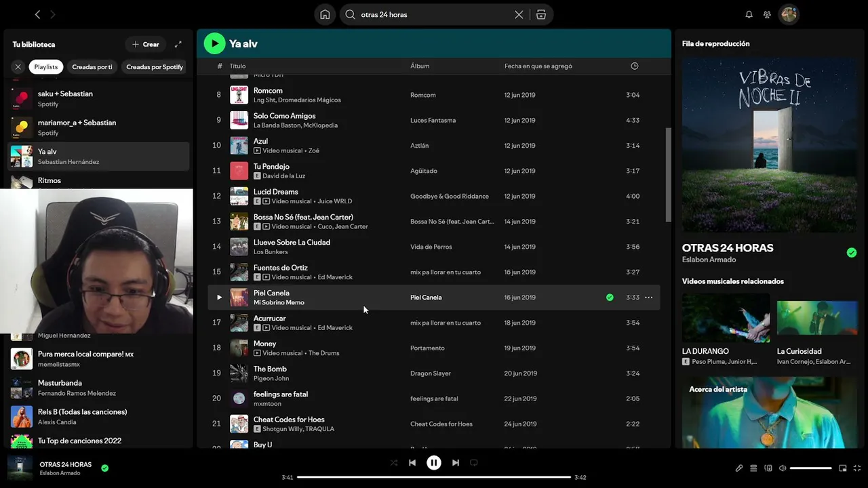Open the connect to a device icon

[x=768, y=468]
